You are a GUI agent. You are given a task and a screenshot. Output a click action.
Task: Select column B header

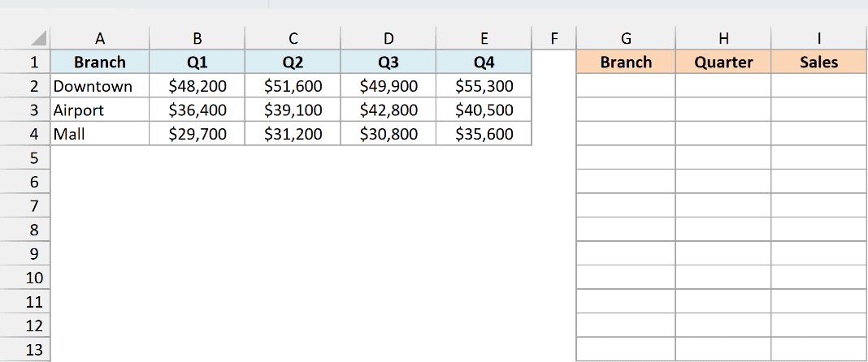pos(197,38)
